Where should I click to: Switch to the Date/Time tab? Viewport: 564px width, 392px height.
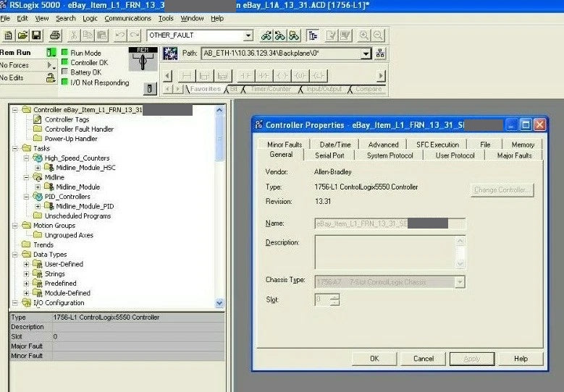(335, 145)
